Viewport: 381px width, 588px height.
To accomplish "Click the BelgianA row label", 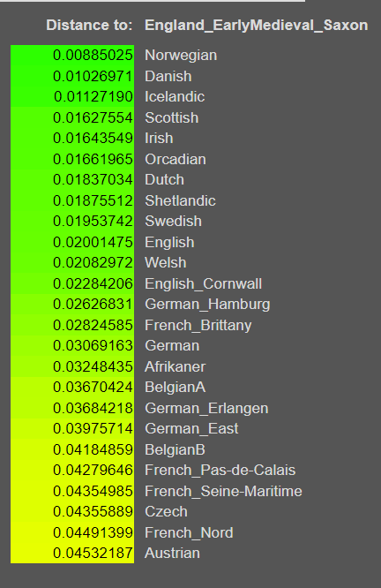I will 175,387.
